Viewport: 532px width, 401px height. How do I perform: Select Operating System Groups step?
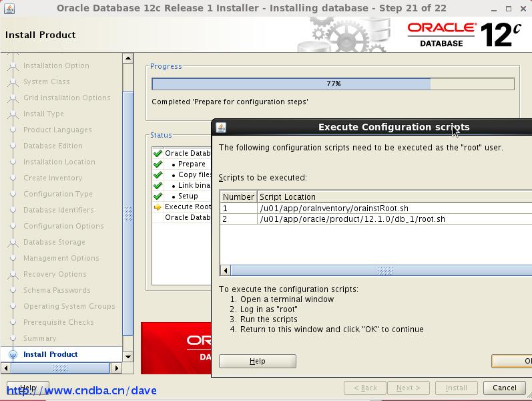[x=69, y=306]
